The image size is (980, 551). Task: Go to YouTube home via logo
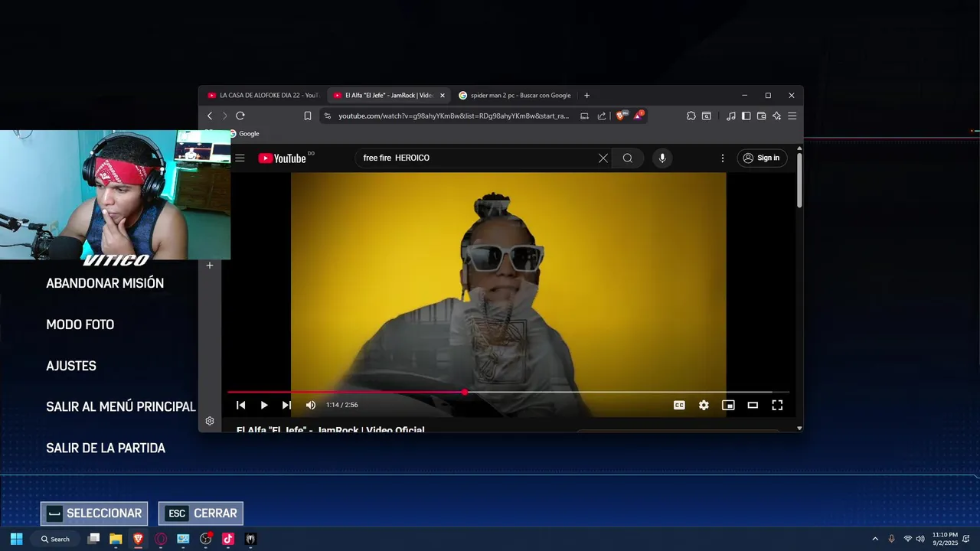(x=283, y=158)
